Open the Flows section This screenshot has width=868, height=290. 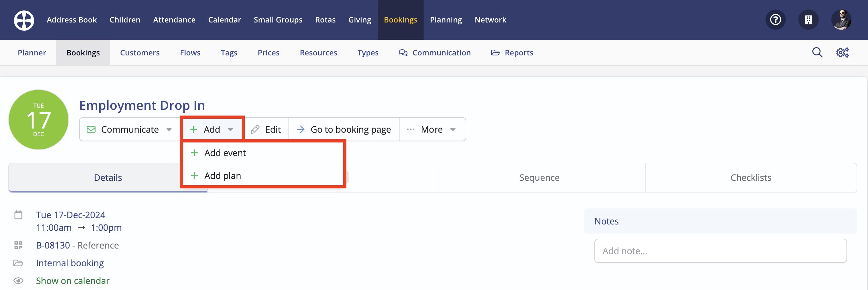coord(190,53)
